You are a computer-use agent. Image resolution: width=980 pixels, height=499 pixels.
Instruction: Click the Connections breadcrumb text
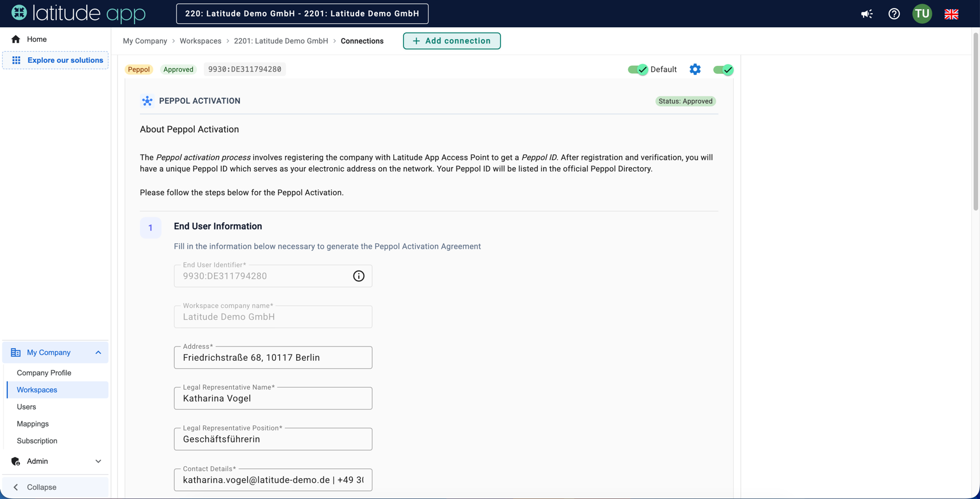pos(362,41)
